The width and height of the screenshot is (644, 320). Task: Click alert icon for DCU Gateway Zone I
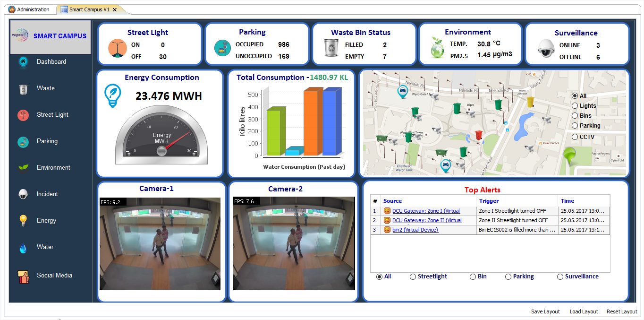click(387, 211)
